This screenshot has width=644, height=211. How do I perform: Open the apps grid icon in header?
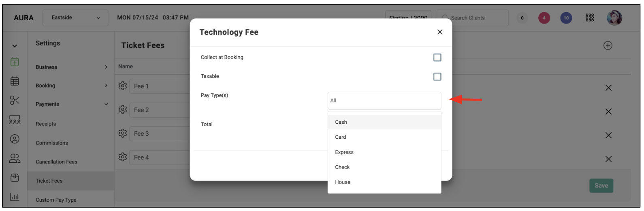tap(590, 18)
